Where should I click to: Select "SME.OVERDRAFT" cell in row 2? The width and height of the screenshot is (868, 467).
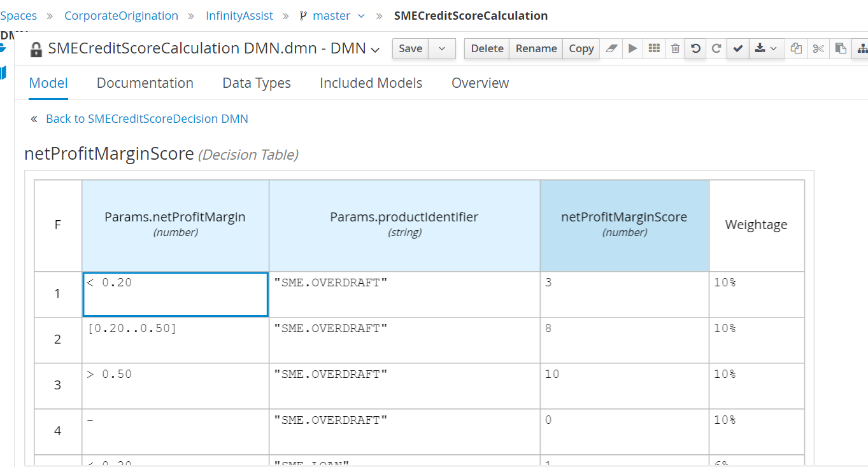(x=404, y=340)
